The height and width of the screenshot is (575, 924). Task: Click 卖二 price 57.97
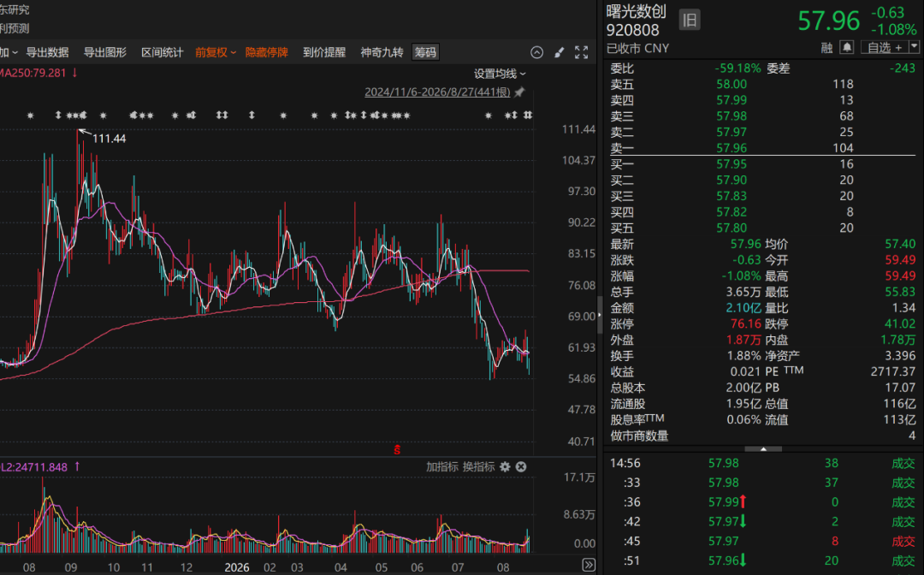tap(731, 132)
